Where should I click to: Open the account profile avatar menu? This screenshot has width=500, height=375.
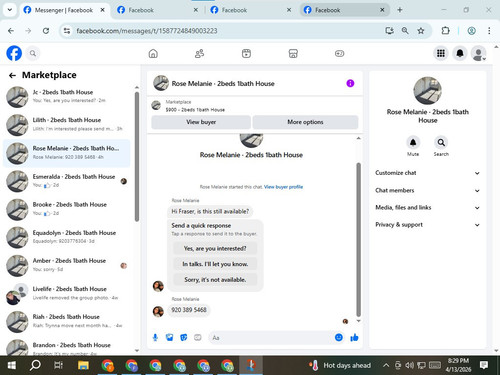[x=478, y=53]
